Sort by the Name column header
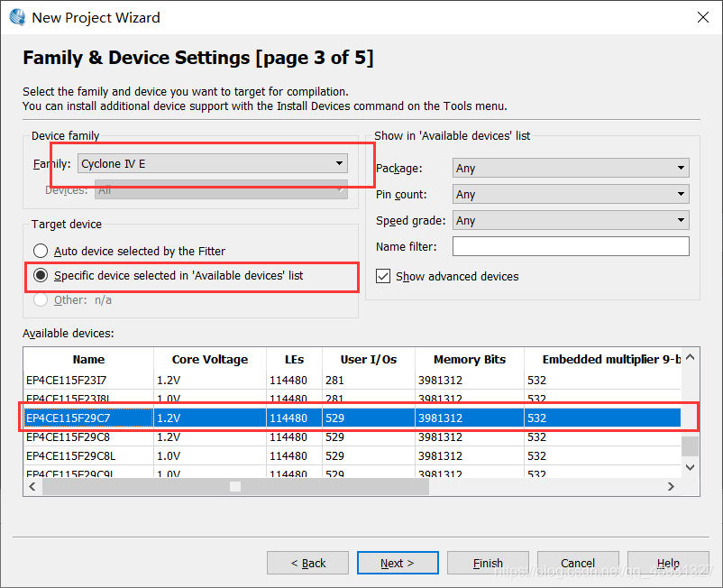723x588 pixels. (88, 359)
